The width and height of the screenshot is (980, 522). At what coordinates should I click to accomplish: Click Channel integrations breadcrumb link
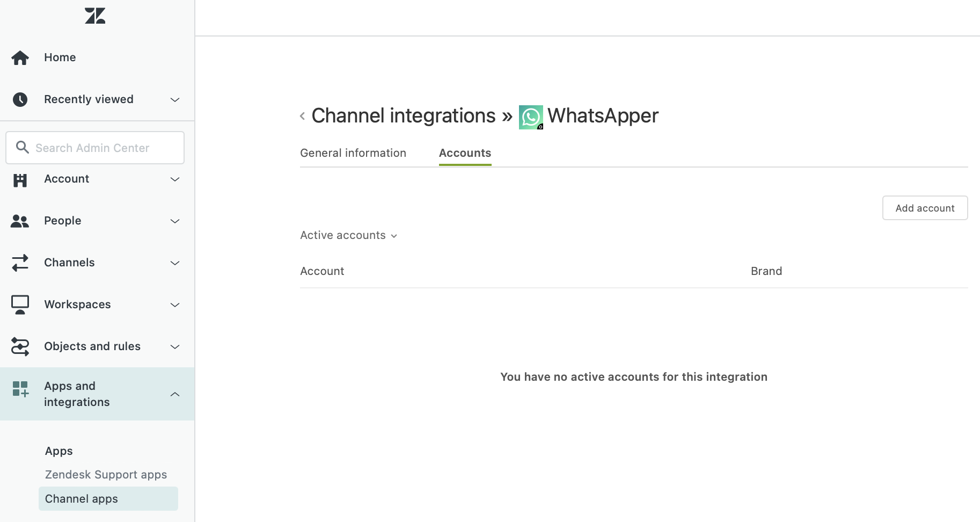(404, 116)
